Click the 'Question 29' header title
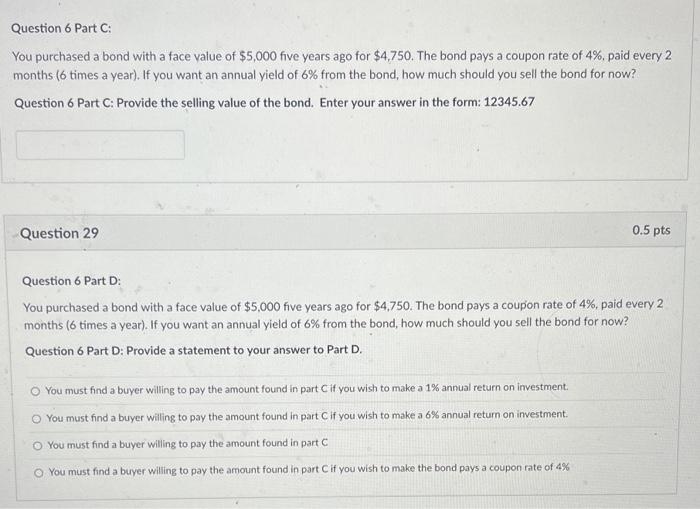Image resolution: width=700 pixels, height=509 pixels. click(x=59, y=233)
